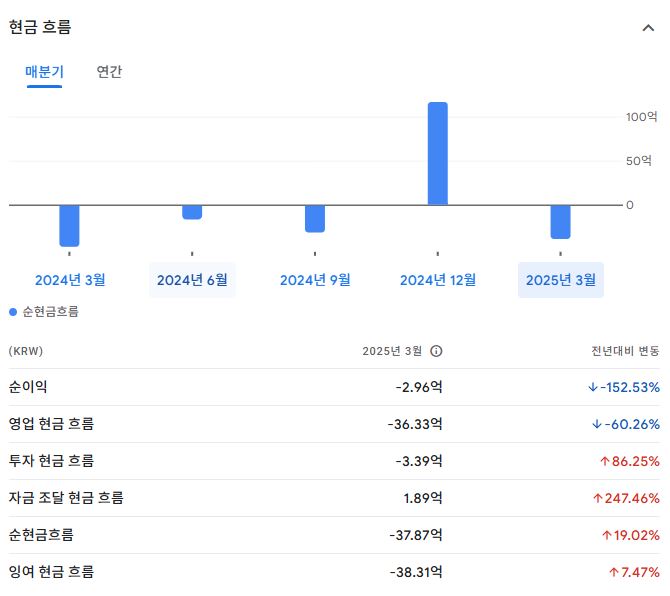
Task: Click the 영업 현금 흐름 row label
Action: (x=51, y=424)
